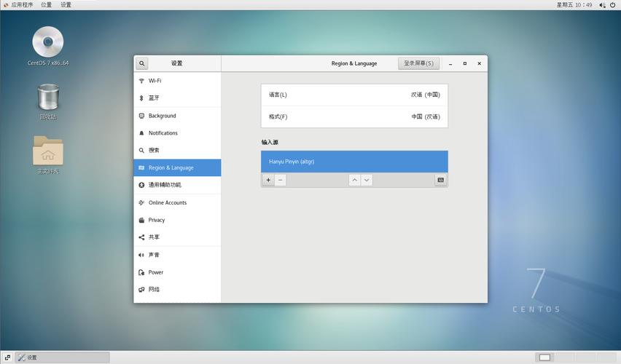The width and height of the screenshot is (621, 364).
Task: Select Hanyu Pinyin (altgr) input source
Action: point(354,162)
